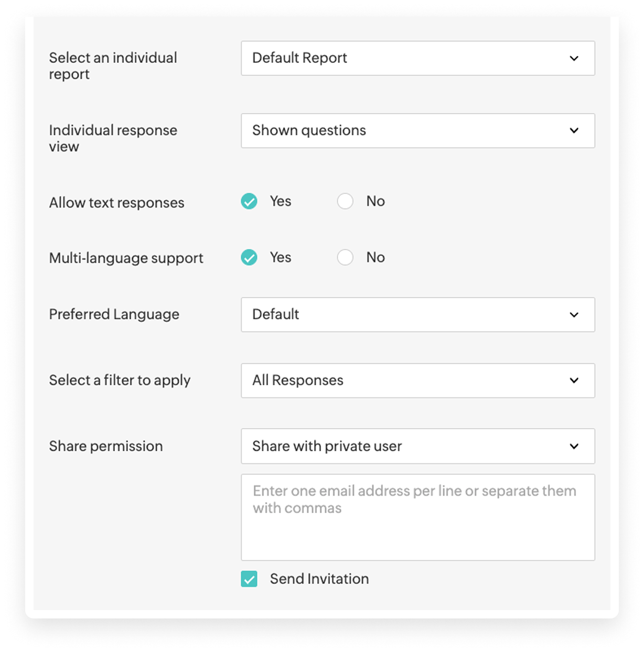Select No for Multi-language support
644x652 pixels.
click(x=345, y=257)
